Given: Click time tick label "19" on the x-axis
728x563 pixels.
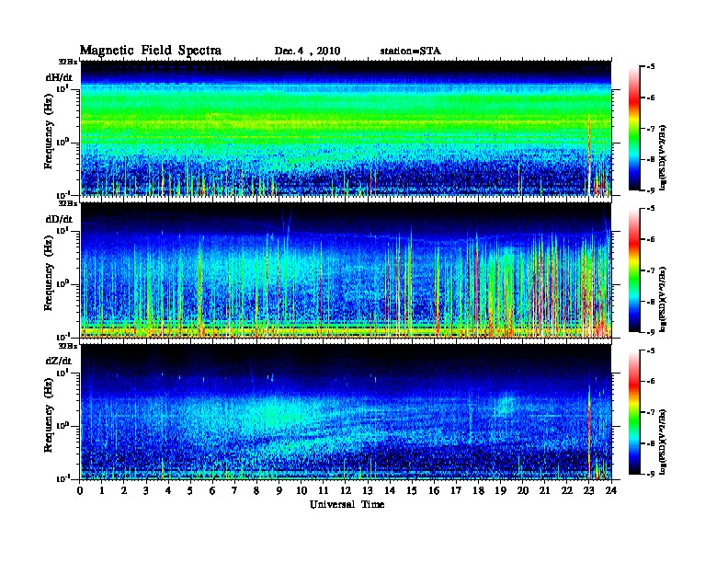Looking at the screenshot, I should 500,490.
